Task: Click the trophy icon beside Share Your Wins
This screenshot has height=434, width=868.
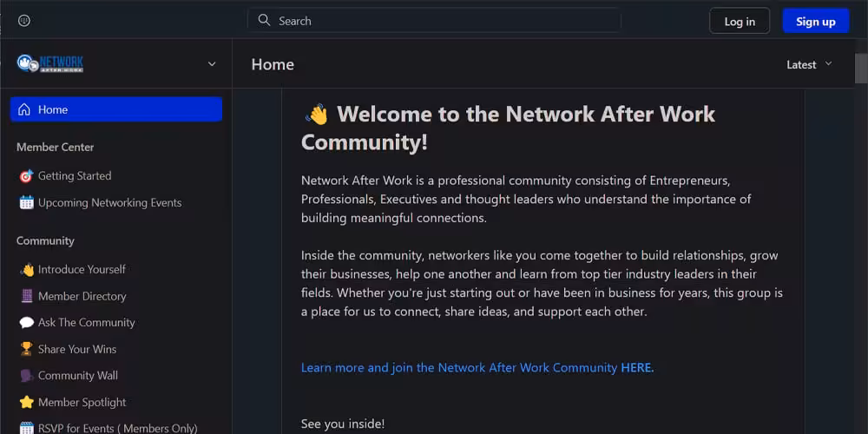Action: coord(26,350)
